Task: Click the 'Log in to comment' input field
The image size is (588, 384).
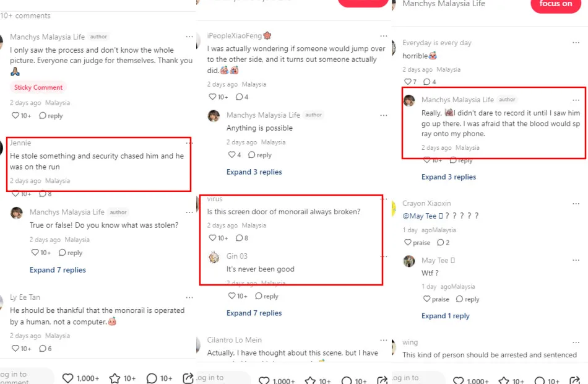Action: [26, 376]
